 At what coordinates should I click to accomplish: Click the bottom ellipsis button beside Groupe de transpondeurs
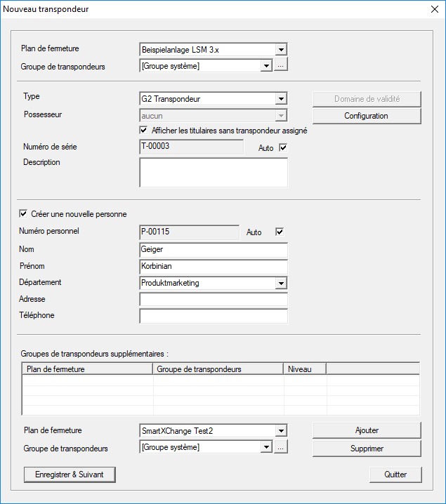pyautogui.click(x=281, y=447)
